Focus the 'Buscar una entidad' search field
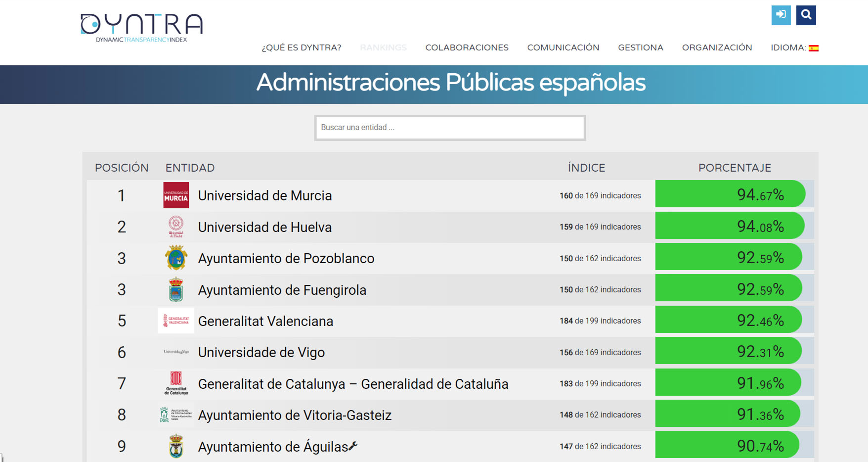868x462 pixels. (x=450, y=128)
